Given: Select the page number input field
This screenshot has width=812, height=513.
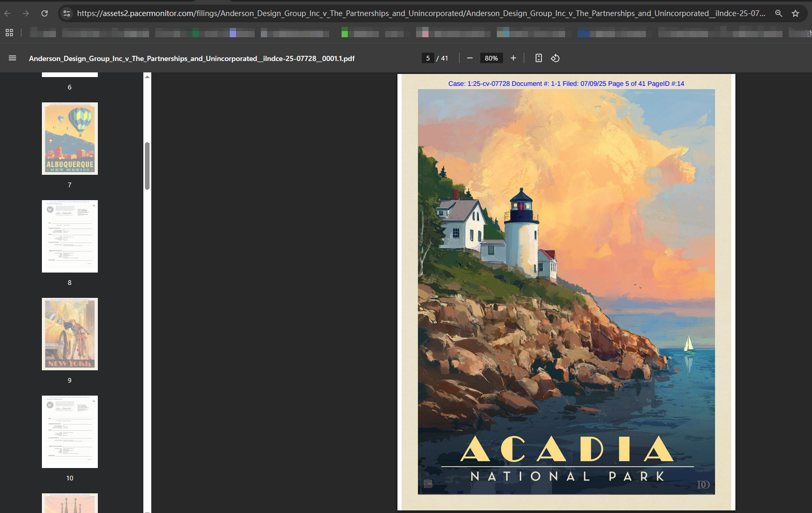Looking at the screenshot, I should pos(427,58).
